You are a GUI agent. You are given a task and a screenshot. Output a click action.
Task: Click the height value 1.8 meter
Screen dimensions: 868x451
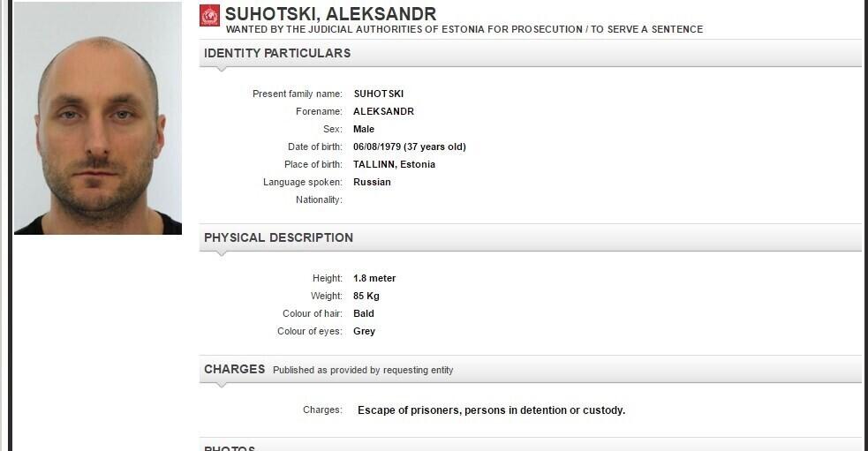pyautogui.click(x=374, y=278)
